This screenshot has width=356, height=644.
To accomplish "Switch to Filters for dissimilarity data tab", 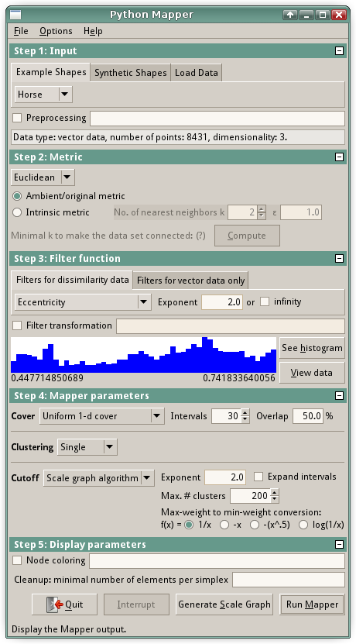I will pyautogui.click(x=72, y=280).
